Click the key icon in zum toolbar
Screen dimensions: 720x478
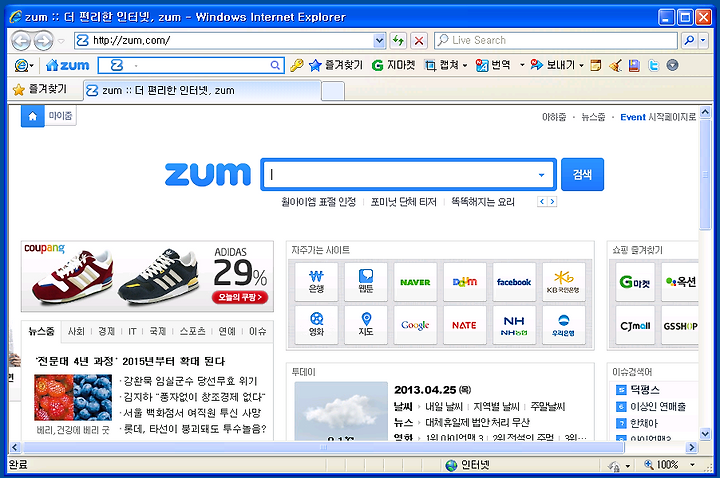point(297,65)
